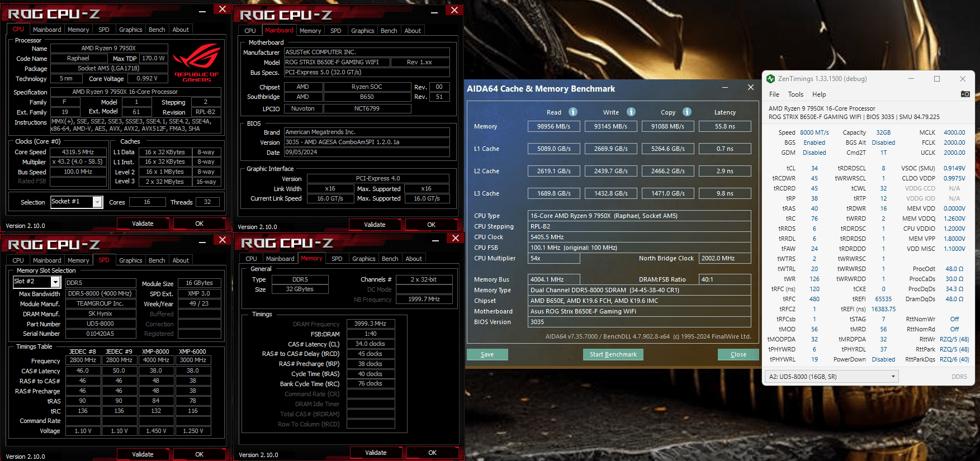This screenshot has width=980, height=461.
Task: Open the A2: UD5-8000 module dropdown in ZenTimings
Action: [831, 377]
